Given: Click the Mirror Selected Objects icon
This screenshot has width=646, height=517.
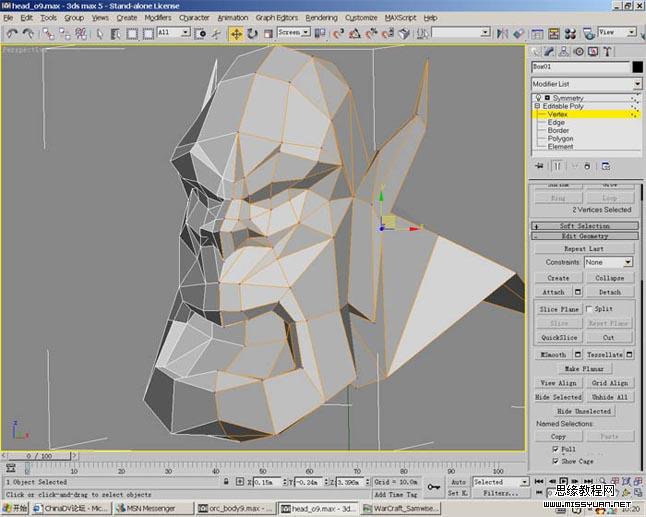Looking at the screenshot, I should (502, 33).
